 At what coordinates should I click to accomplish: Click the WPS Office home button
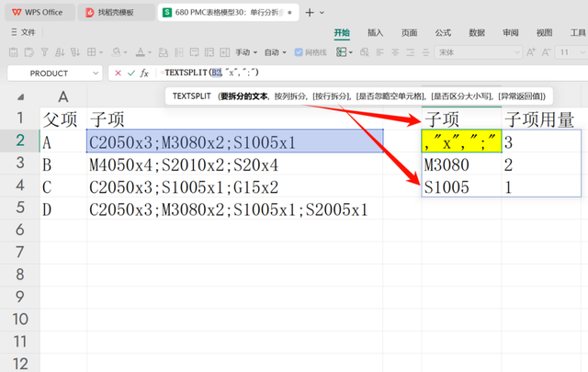[x=35, y=12]
